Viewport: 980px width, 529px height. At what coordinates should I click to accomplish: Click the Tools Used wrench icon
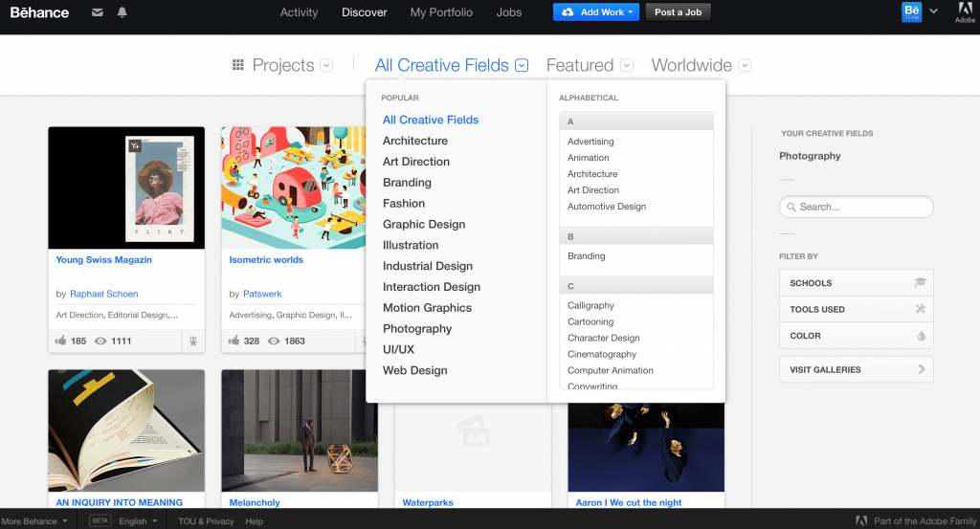[921, 309]
